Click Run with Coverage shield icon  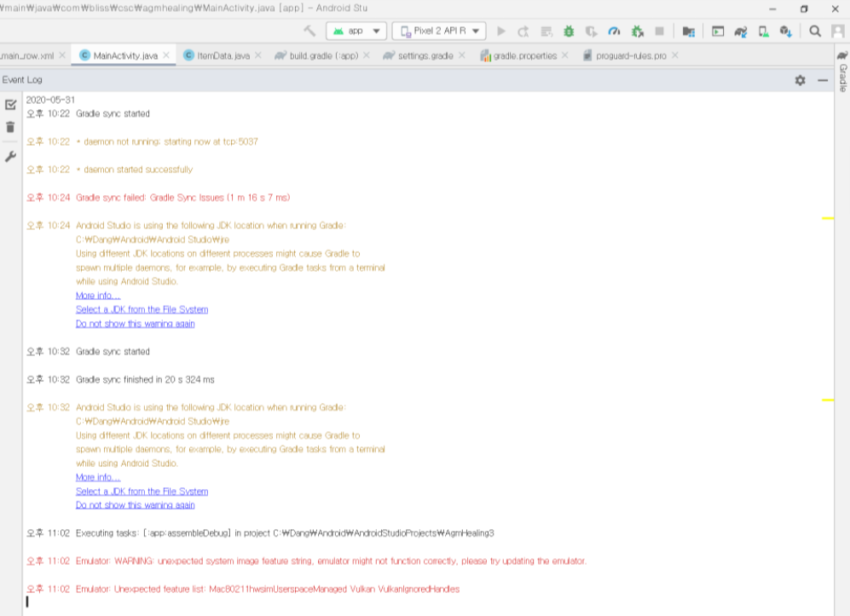[592, 32]
